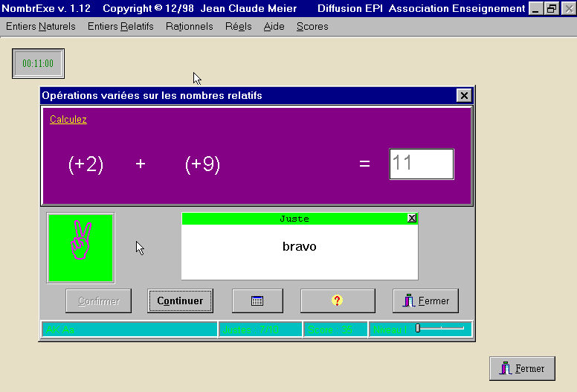The image size is (577, 392).
Task: Click the yellow question mark help button
Action: pyautogui.click(x=337, y=301)
